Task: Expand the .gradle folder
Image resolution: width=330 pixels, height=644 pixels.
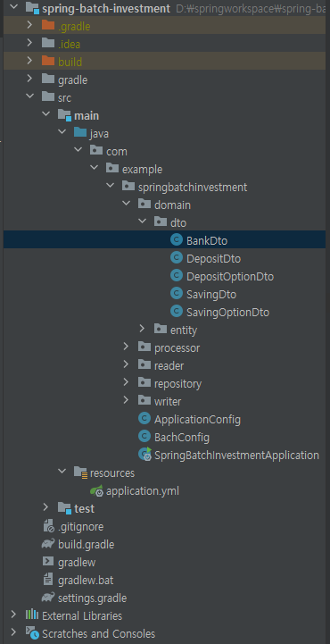Action: click(x=29, y=25)
